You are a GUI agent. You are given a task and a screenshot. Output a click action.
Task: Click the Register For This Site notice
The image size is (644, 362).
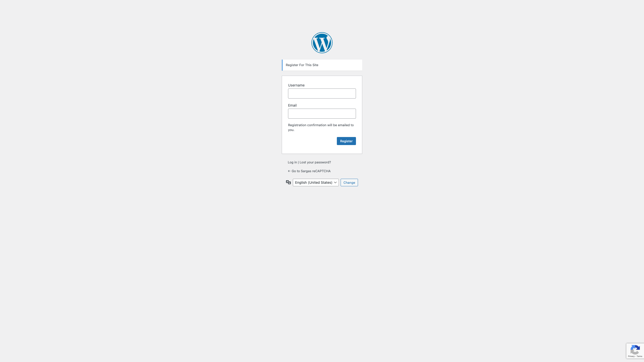(322, 65)
